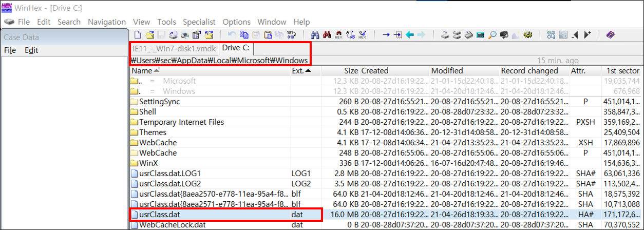Click the Open Folder toolbar icon
644x230 pixels.
[208, 35]
